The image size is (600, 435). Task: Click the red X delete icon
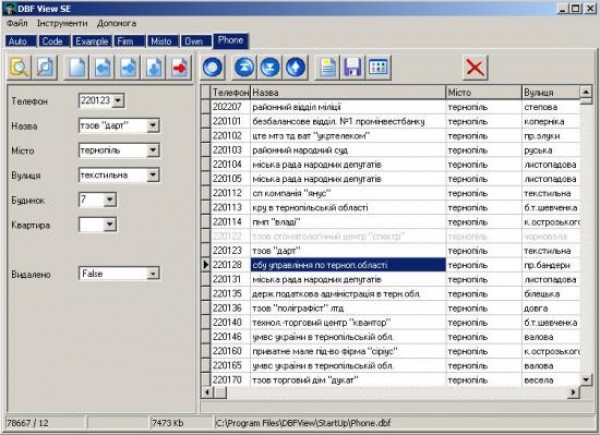pyautogui.click(x=476, y=67)
